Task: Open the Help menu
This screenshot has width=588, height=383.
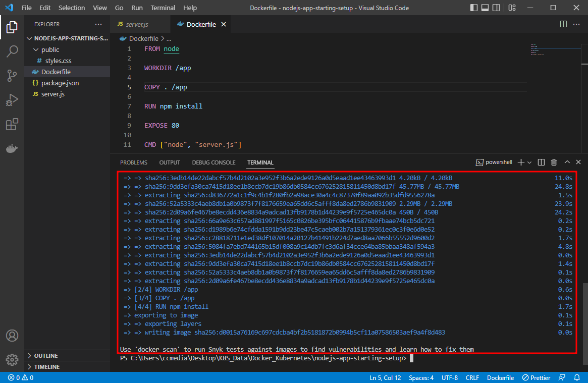Action: 190,8
